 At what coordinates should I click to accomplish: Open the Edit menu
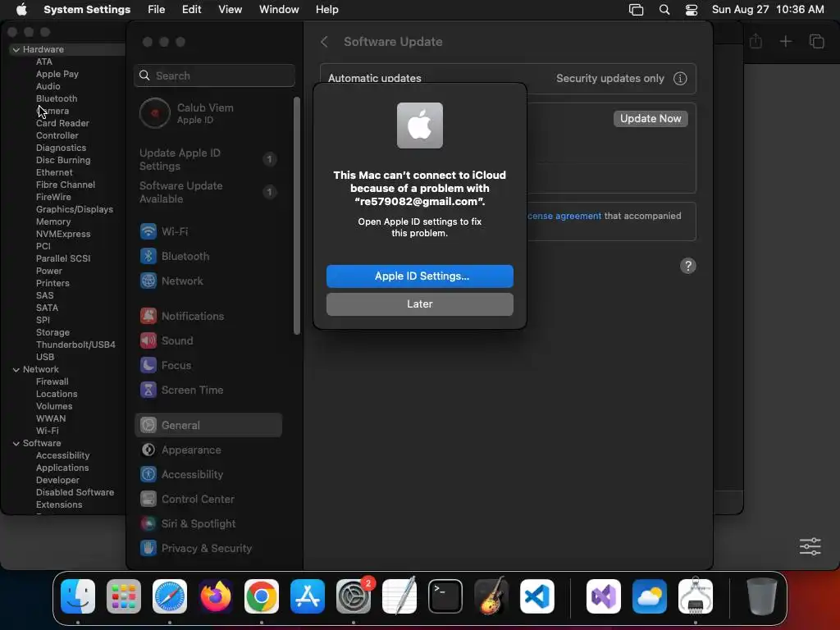pos(191,10)
